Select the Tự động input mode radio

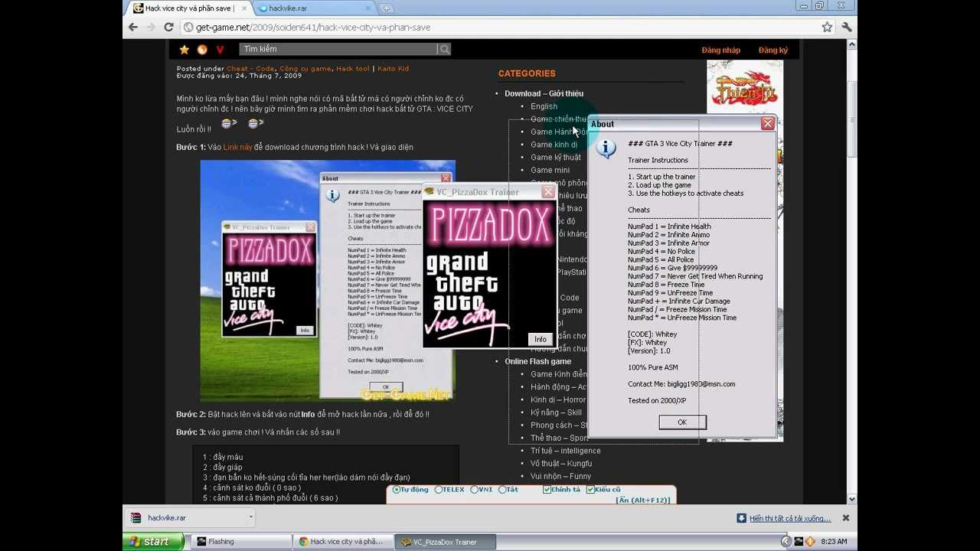397,490
